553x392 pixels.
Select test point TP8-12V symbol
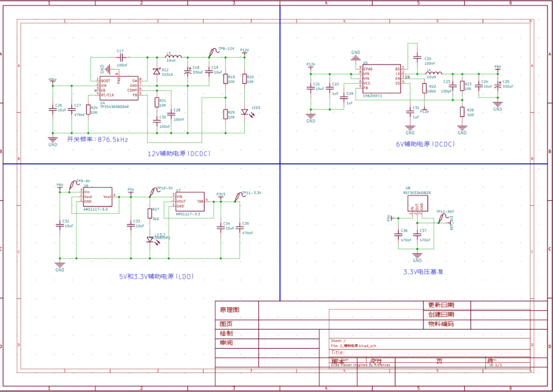pyautogui.click(x=212, y=52)
